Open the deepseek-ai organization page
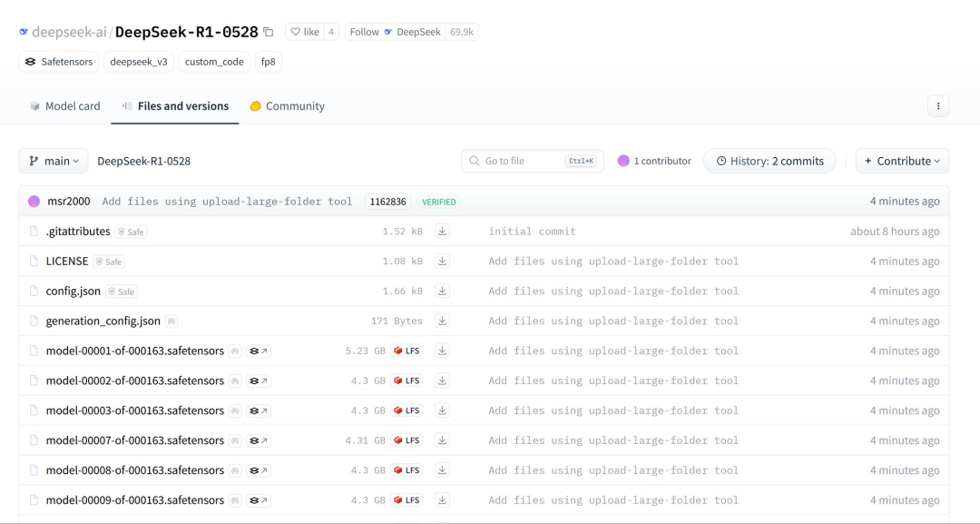This screenshot has height=524, width=980. tap(66, 31)
